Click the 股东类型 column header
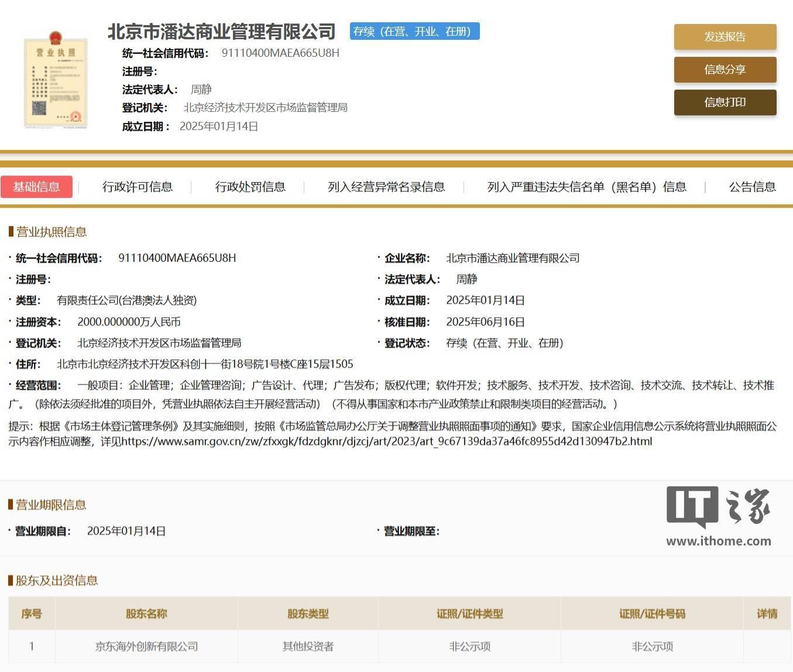Viewport: 793px width, 672px height. (x=308, y=613)
